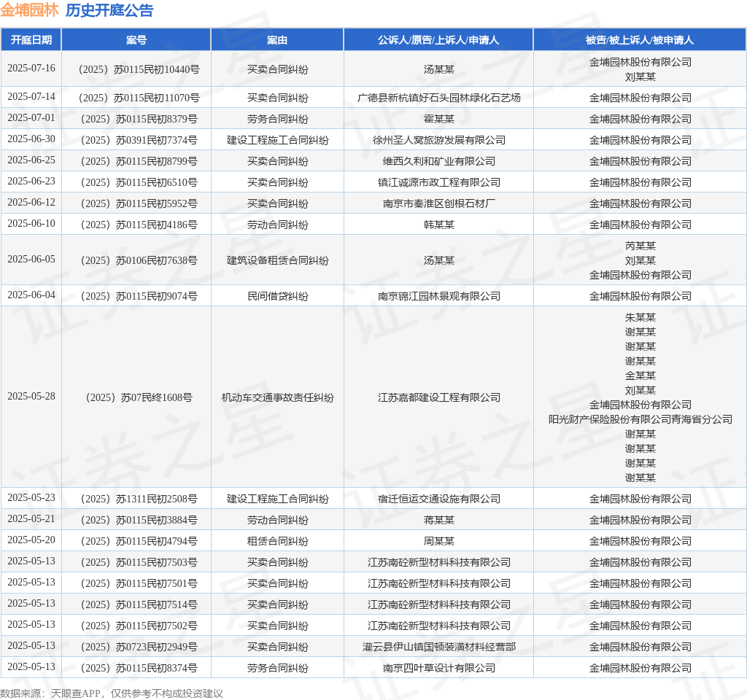Screen dimensions: 747x700
Task: Click plaintiff 灌云县伊山镇国顿装潢材料经营部
Action: pos(438,647)
